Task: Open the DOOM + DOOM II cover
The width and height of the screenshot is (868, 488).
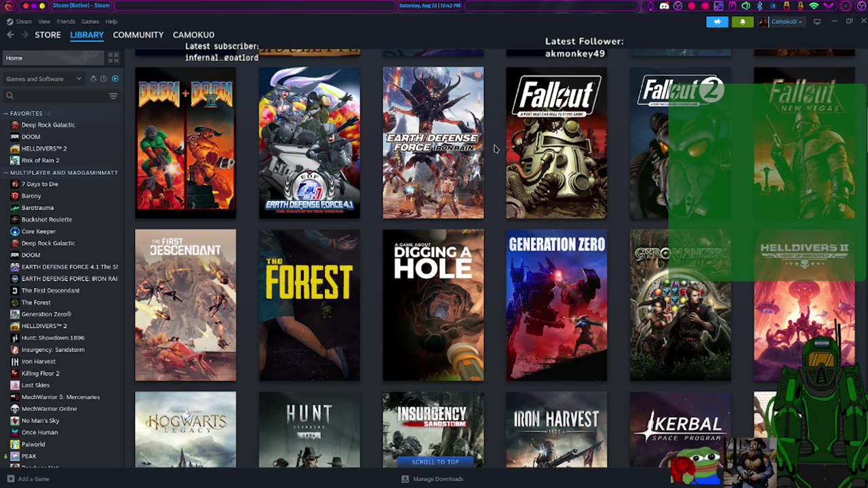Action: pyautogui.click(x=185, y=142)
